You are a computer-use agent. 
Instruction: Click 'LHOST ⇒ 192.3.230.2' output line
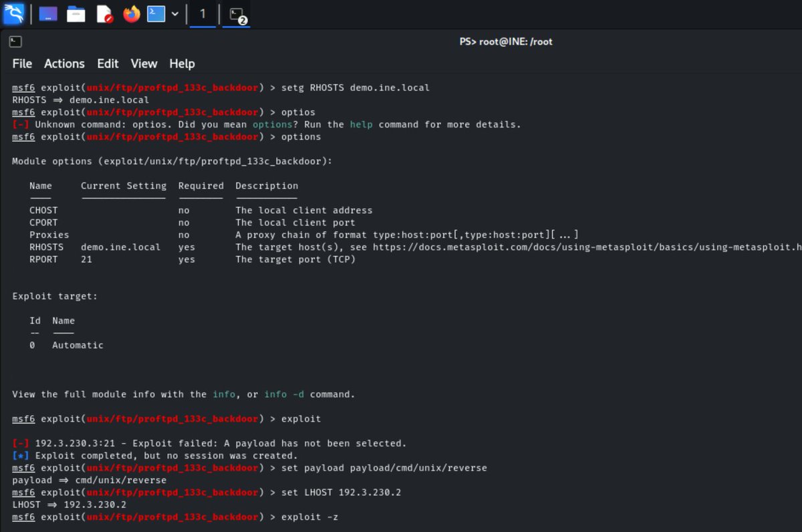pyautogui.click(x=70, y=505)
